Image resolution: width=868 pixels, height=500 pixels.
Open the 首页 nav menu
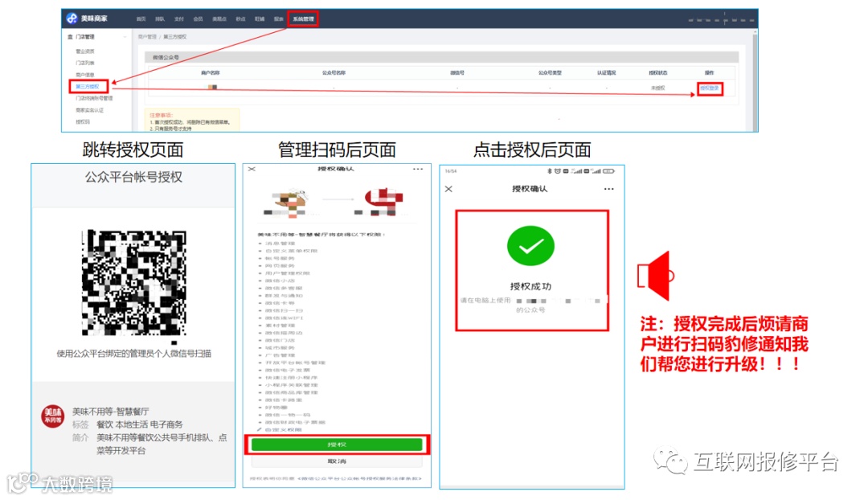click(141, 18)
